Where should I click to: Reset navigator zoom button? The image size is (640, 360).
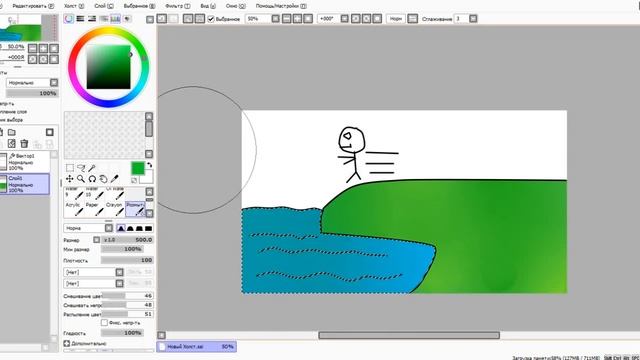coord(54,48)
